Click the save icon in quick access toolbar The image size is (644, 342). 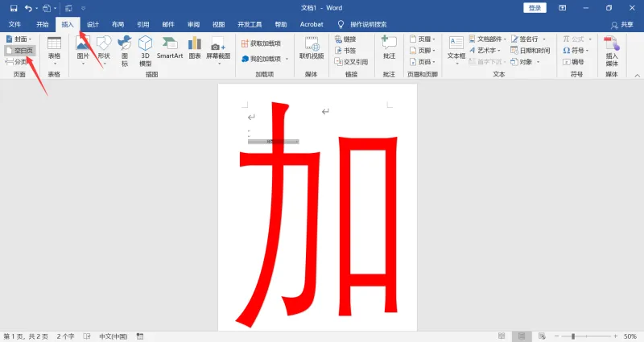coord(14,8)
